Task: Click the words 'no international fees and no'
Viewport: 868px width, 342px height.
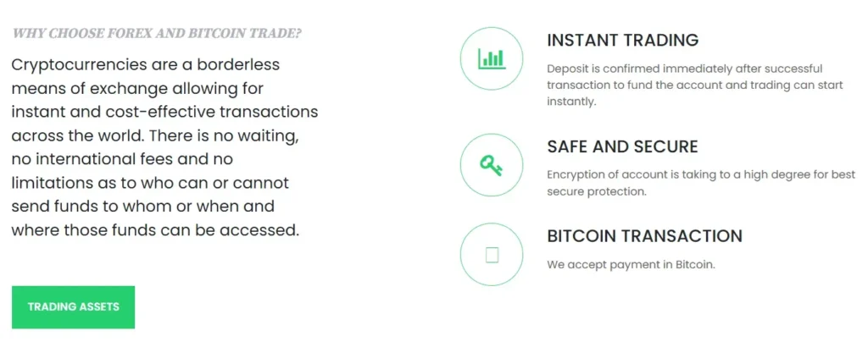Action: point(122,159)
